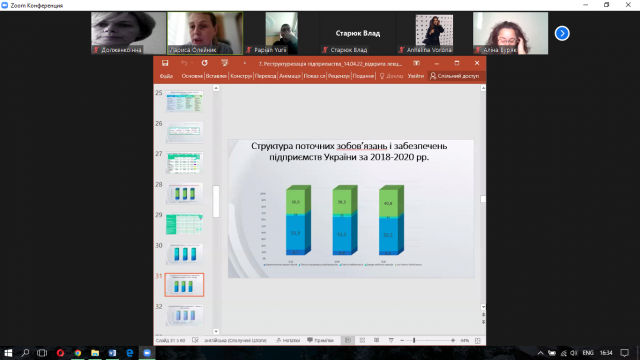Switch to Slide Sorter view icon
640x360 pixels.
click(x=362, y=340)
